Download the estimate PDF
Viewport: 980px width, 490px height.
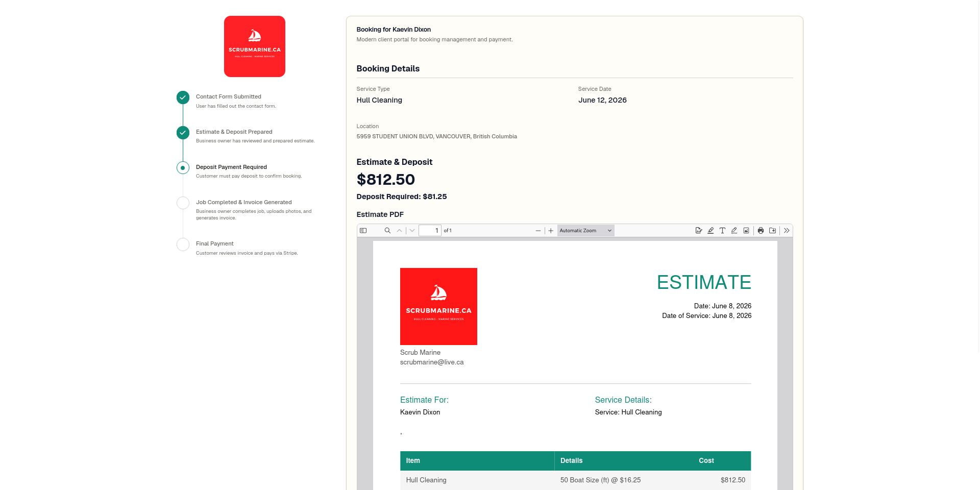[x=773, y=231]
